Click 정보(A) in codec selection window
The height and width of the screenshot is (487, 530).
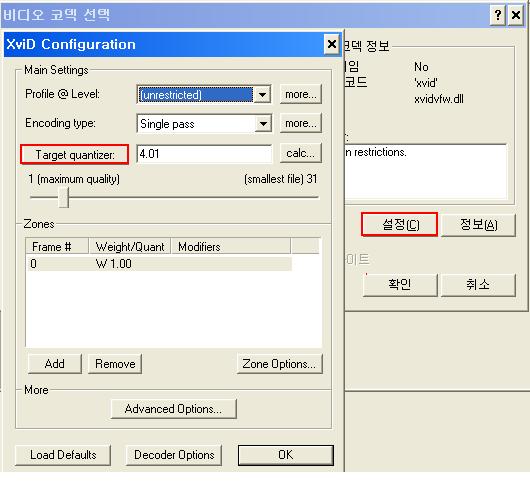pyautogui.click(x=478, y=224)
